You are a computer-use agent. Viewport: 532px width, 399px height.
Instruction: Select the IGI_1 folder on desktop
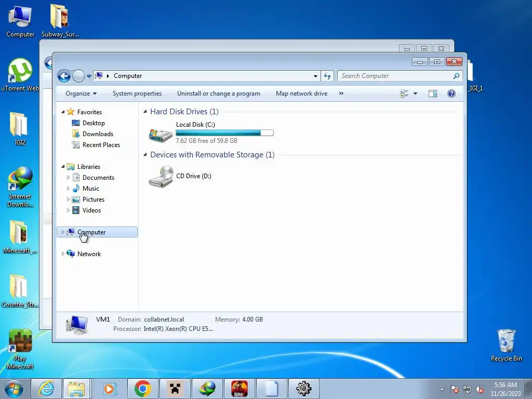coord(474,76)
